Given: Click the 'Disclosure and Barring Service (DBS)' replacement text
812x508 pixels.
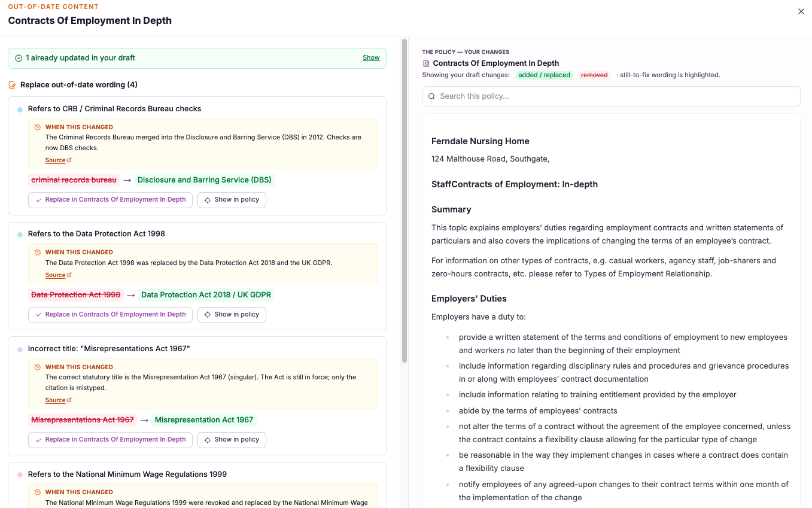Looking at the screenshot, I should click(204, 180).
